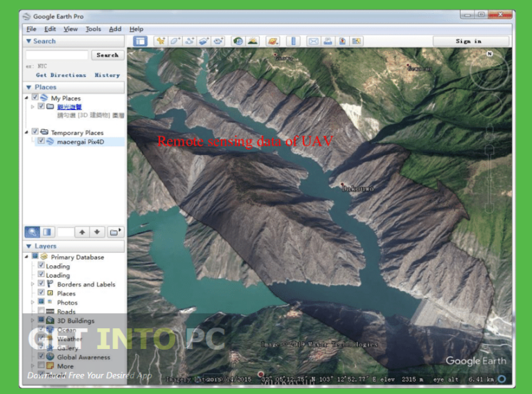Screen dimensions: 532x394
Task: Add a path from the toolbar
Action: (189, 42)
